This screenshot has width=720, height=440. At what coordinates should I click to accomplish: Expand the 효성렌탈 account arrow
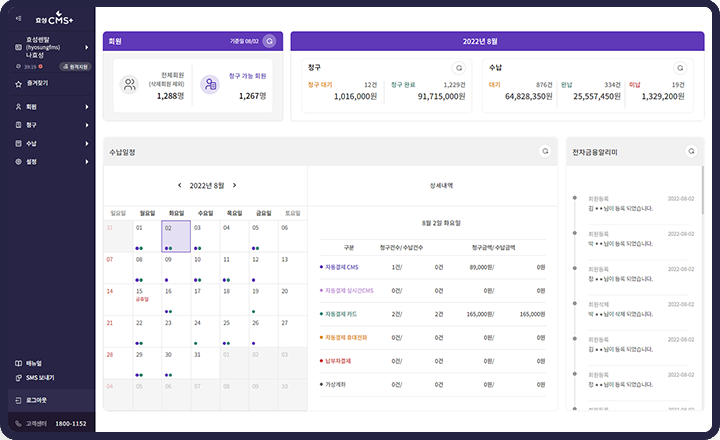pyautogui.click(x=86, y=47)
